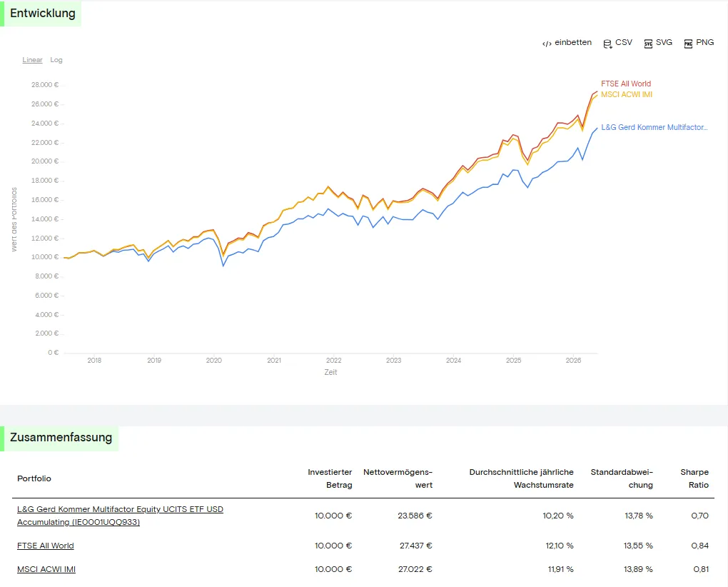728x587 pixels.
Task: Click the 2026 x-axis tick label
Action: [x=573, y=361]
